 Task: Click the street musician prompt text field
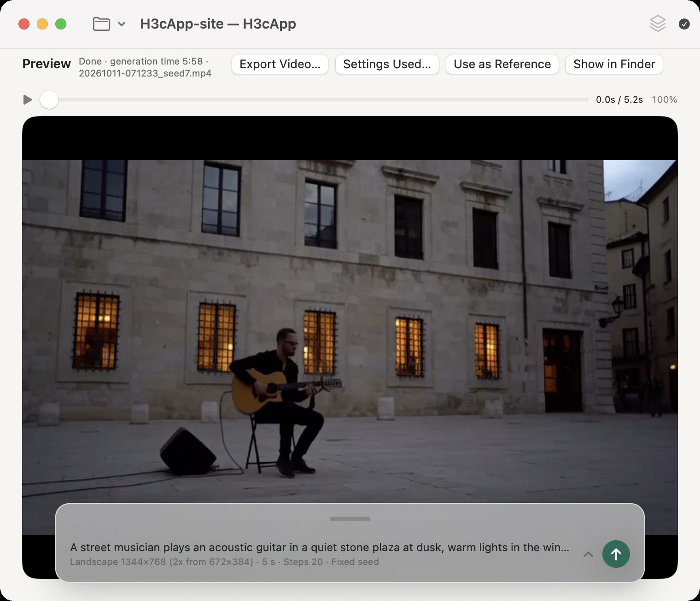tap(320, 548)
